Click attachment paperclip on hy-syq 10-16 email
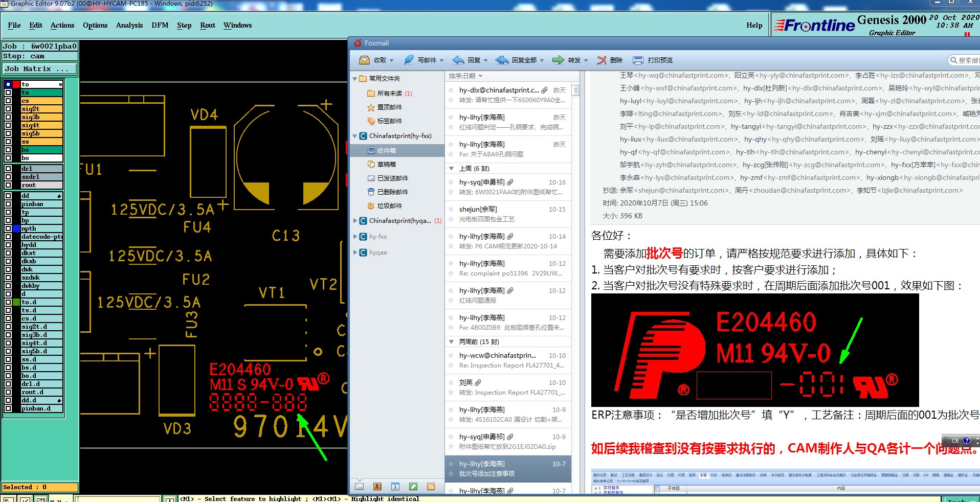The width and height of the screenshot is (980, 502). 510,182
